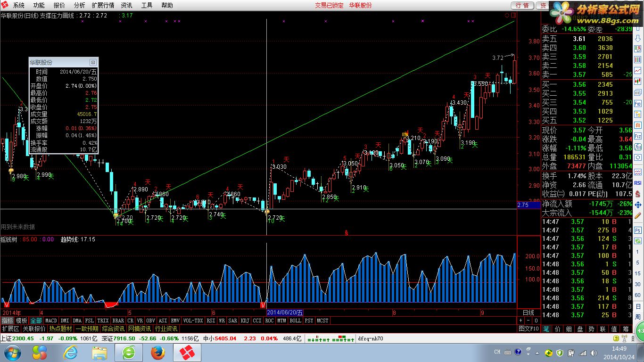This screenshot has height=362, width=644.
Task: Open the 综合资讯 tab
Action: pos(113,329)
